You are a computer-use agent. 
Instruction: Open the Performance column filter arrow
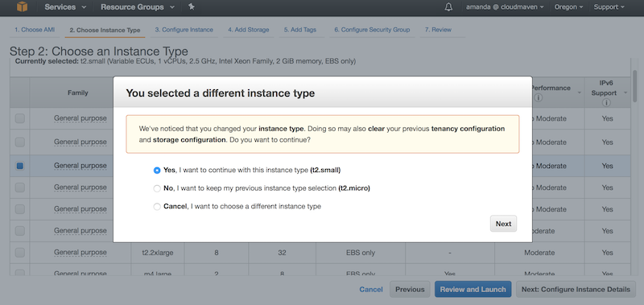[579, 93]
